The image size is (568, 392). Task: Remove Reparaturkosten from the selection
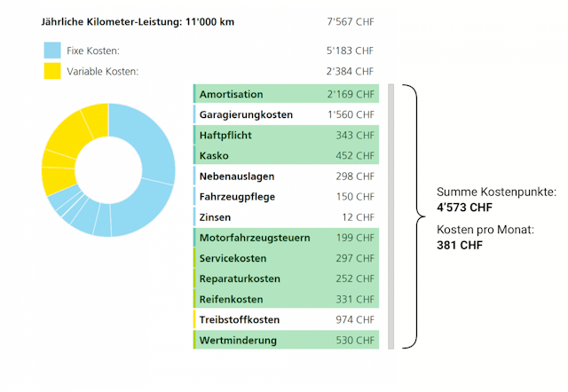click(286, 278)
